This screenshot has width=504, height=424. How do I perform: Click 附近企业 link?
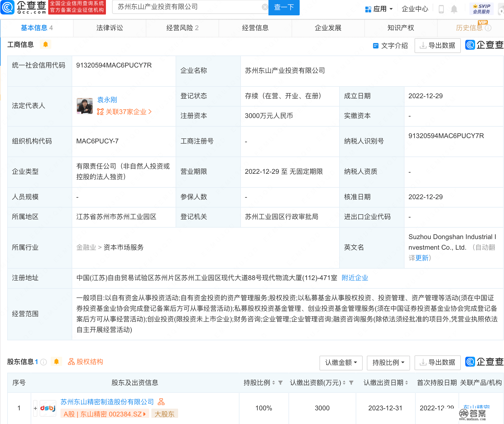355,278
